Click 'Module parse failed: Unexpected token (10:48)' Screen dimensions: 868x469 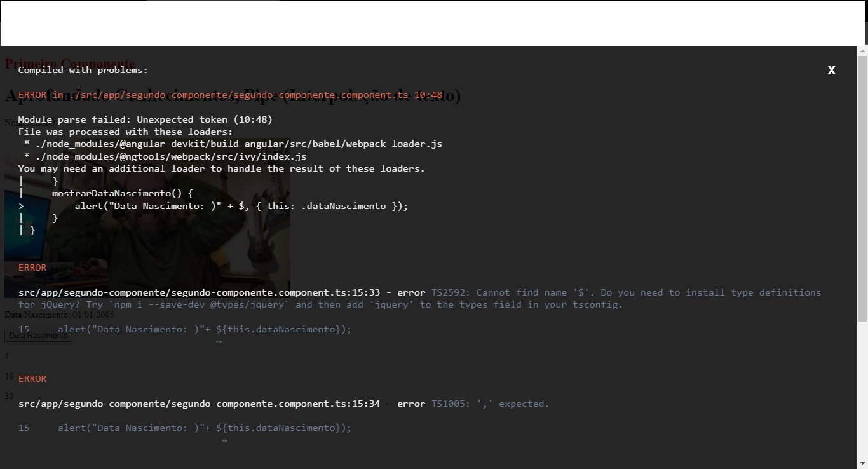[x=145, y=119]
